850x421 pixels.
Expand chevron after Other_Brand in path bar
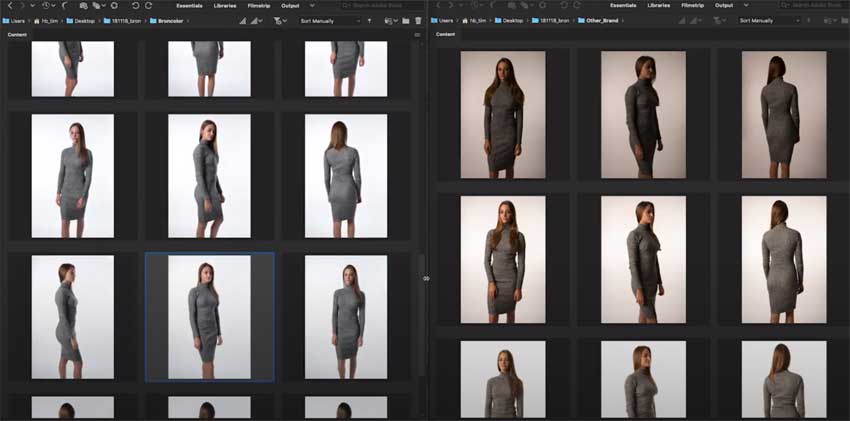[x=623, y=21]
